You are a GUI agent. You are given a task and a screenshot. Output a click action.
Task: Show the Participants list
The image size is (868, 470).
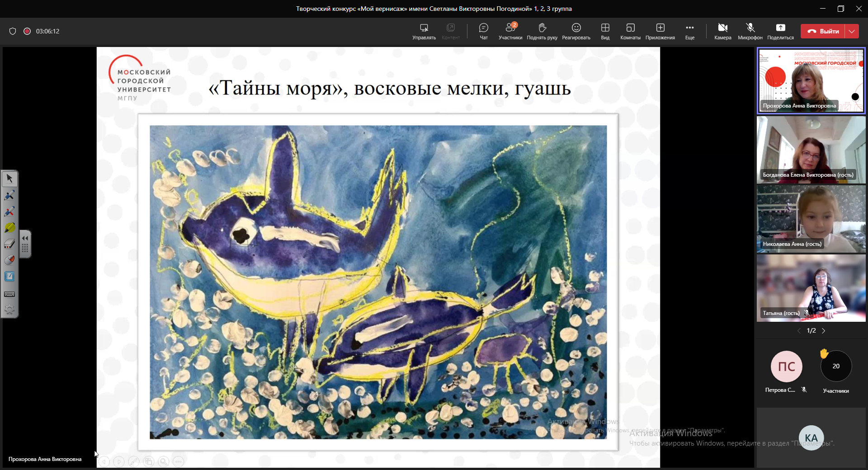pyautogui.click(x=510, y=31)
